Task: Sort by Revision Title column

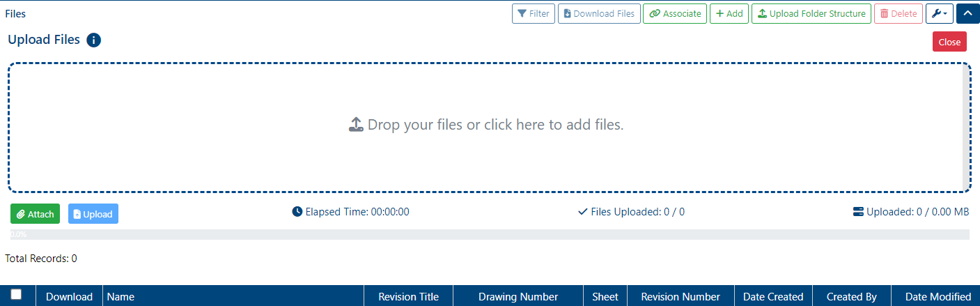Action: click(x=409, y=296)
